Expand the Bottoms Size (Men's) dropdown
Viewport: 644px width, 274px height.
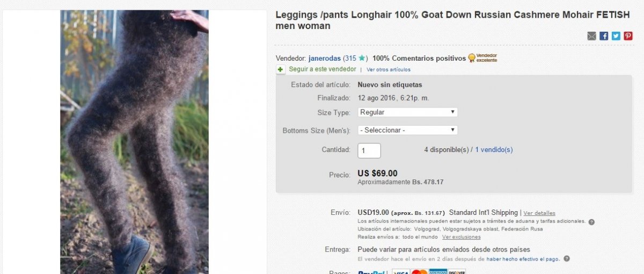click(407, 130)
